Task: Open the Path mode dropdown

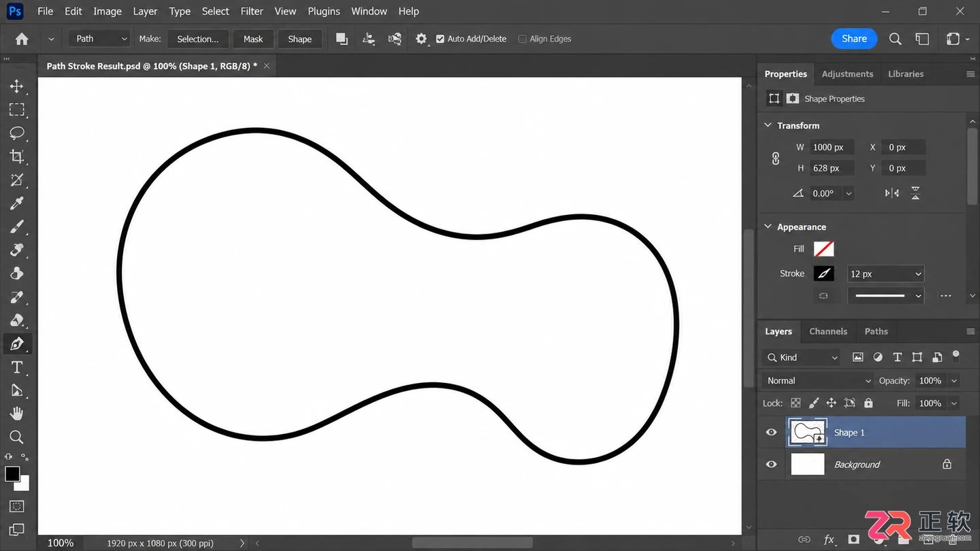Action: [x=99, y=39]
